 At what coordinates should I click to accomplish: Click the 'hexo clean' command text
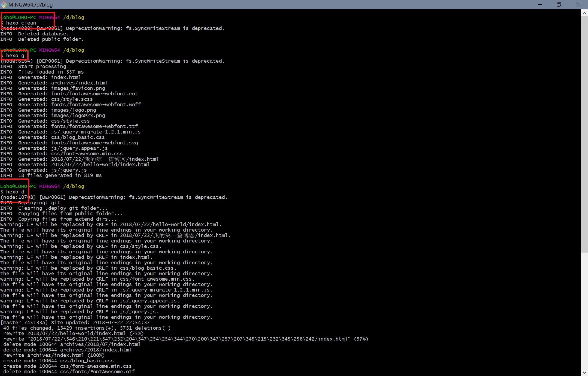(21, 23)
